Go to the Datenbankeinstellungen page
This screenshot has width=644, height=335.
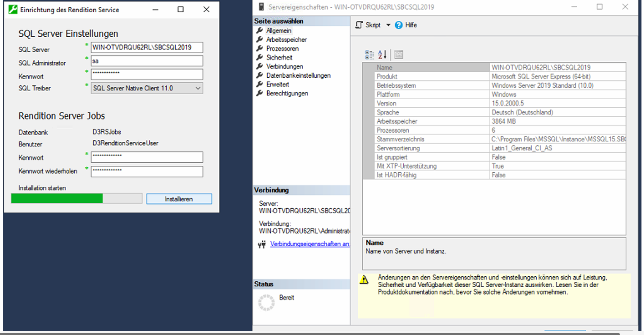(298, 76)
